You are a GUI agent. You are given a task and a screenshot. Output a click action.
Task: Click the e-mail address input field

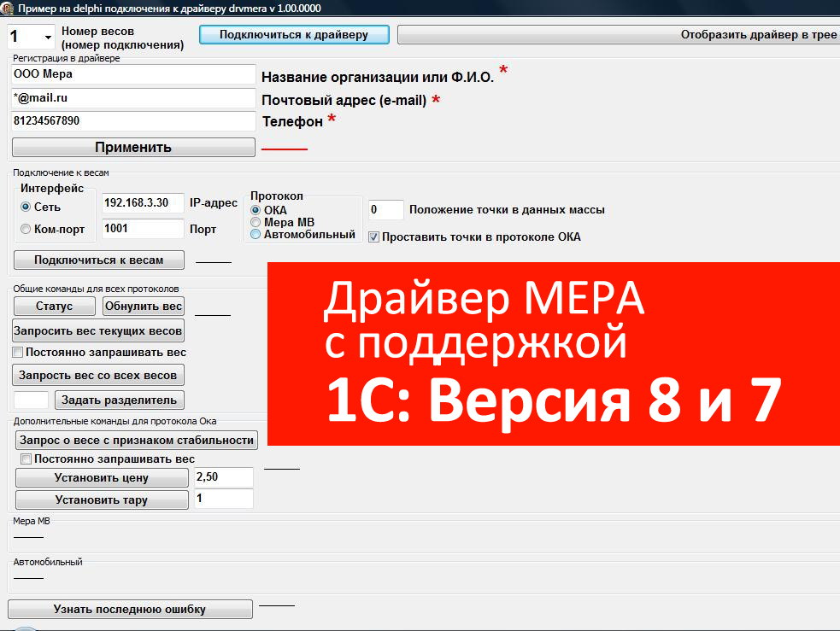[x=134, y=98]
